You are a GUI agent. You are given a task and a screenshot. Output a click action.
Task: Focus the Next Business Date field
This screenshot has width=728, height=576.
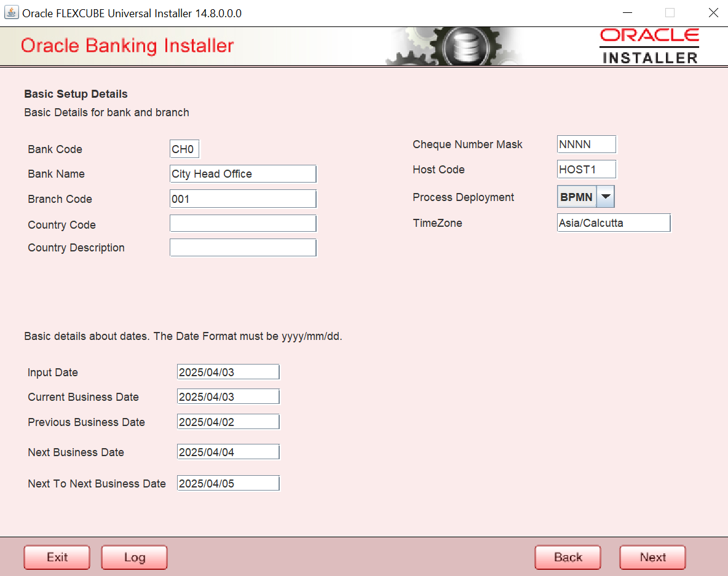[x=228, y=452]
